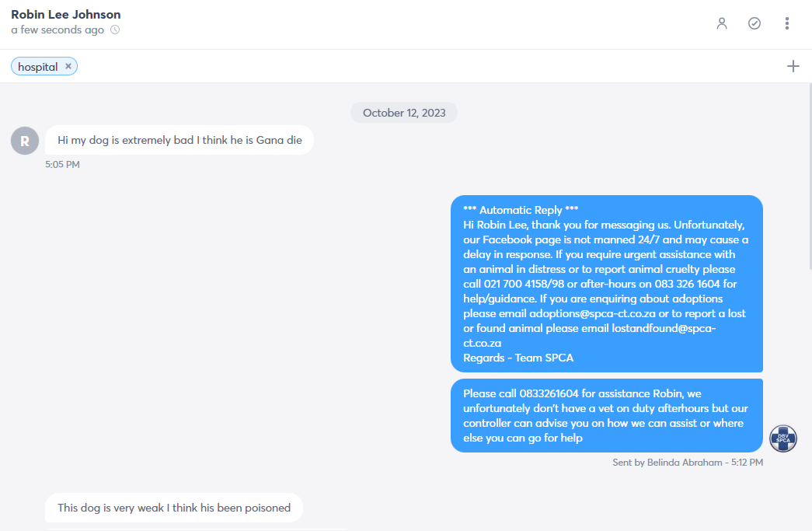Add a new tag with plus icon
The height and width of the screenshot is (531, 812).
793,66
